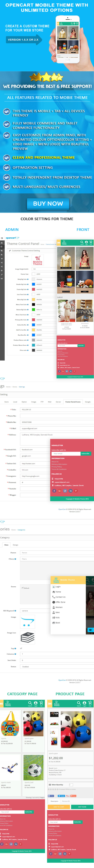The image size is (94, 868).
Task: Tap Cart icon in Product Page preview header
Action: [x=90, y=703]
